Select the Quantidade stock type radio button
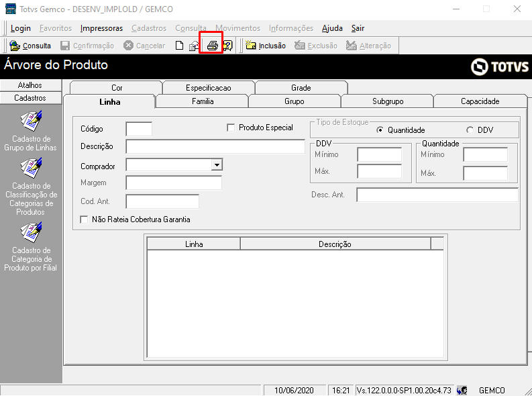Viewport: 532px width, 396px height. click(380, 130)
